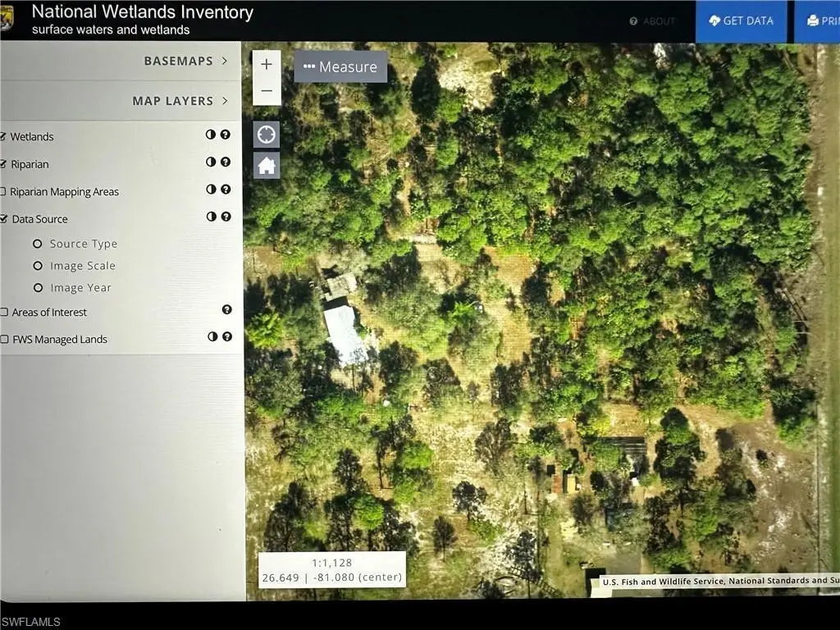
Task: Return to default extent with home icon
Action: 266,164
